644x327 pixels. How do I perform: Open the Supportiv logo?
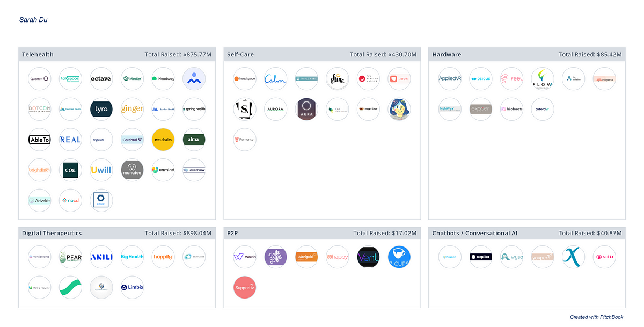click(245, 287)
